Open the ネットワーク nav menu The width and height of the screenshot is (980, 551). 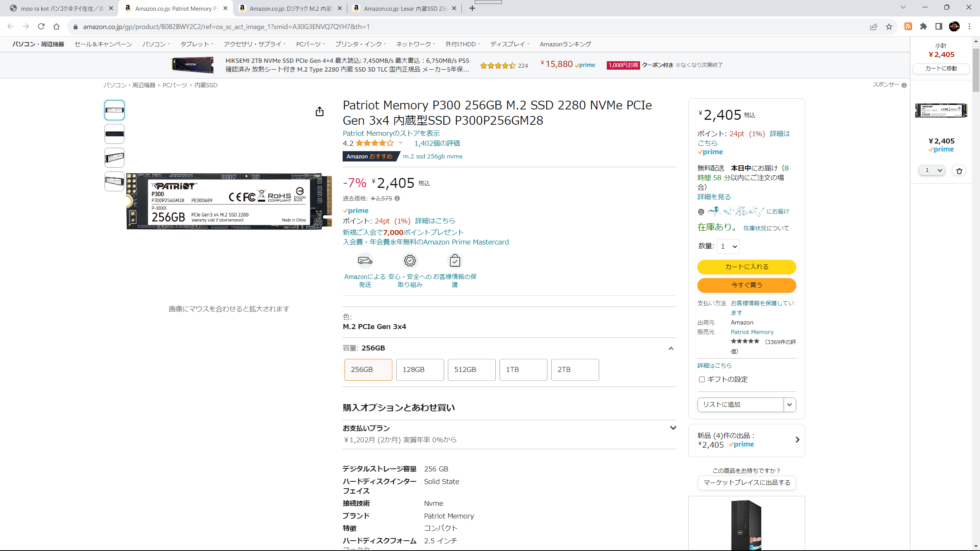(415, 44)
